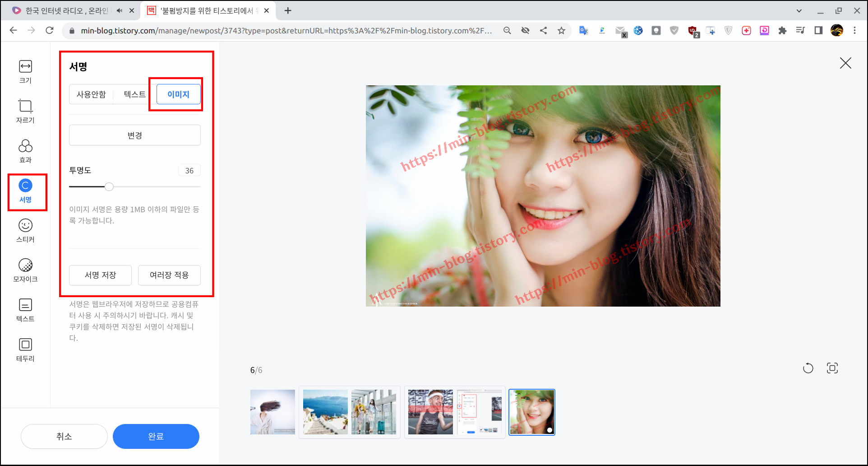Click the address bar URL
The image size is (868, 466).
[286, 31]
